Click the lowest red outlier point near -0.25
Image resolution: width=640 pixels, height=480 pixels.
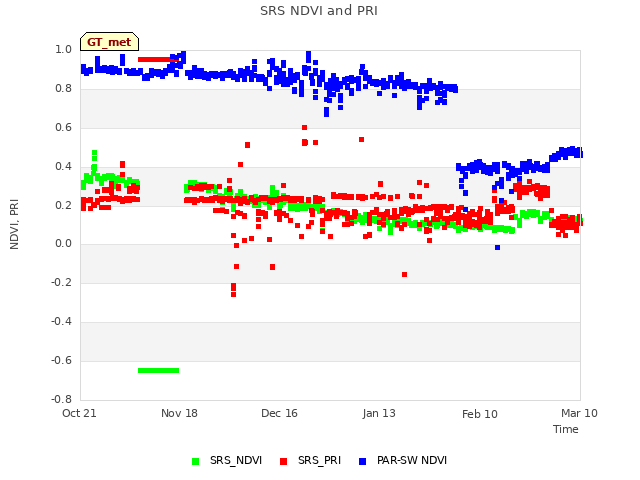pyautogui.click(x=233, y=294)
